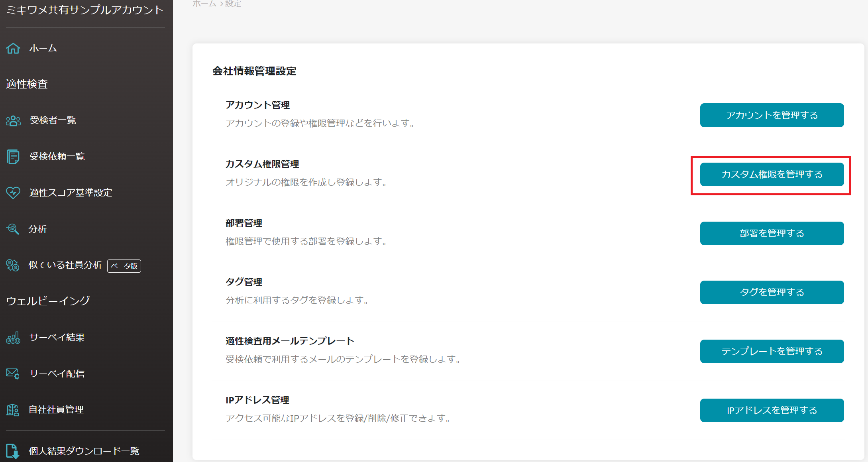Open サーベイ配信 from the sidebar
Image resolution: width=868 pixels, height=462 pixels.
click(57, 374)
